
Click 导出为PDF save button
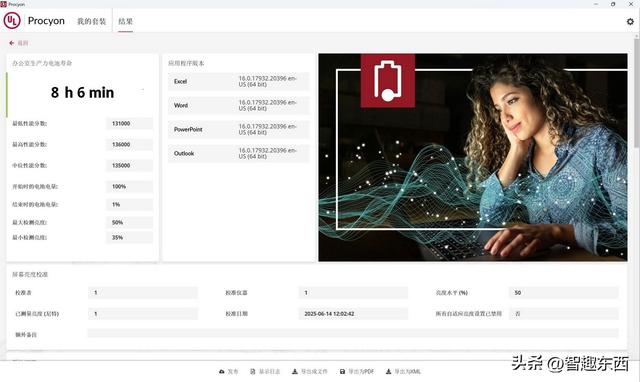pos(357,371)
